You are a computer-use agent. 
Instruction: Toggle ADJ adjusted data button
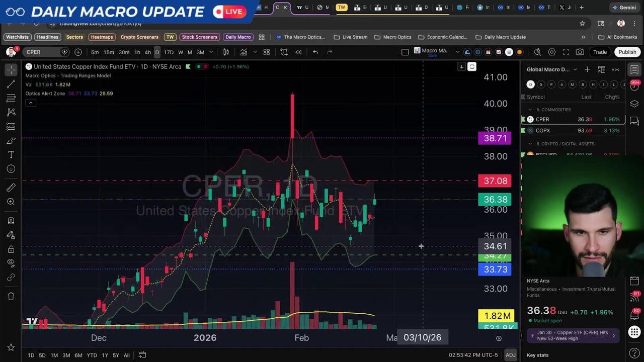tap(510, 355)
